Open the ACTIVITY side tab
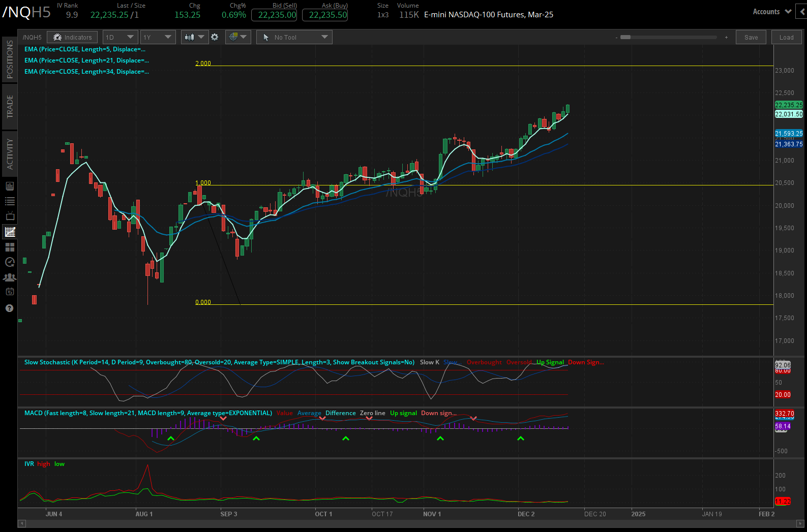 (10, 154)
